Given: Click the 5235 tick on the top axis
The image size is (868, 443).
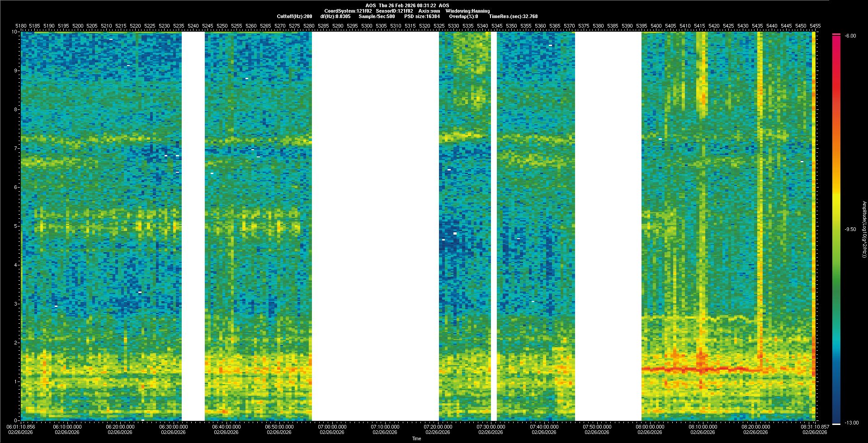Looking at the screenshot, I should click(x=179, y=26).
